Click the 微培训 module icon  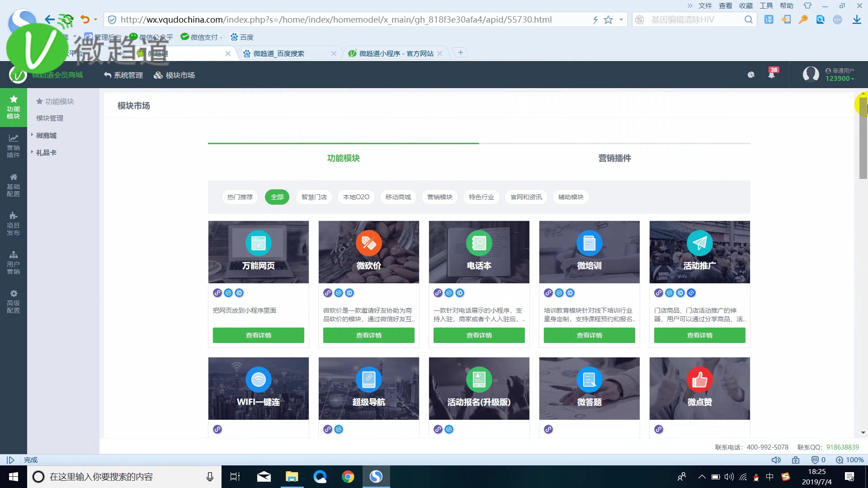590,243
